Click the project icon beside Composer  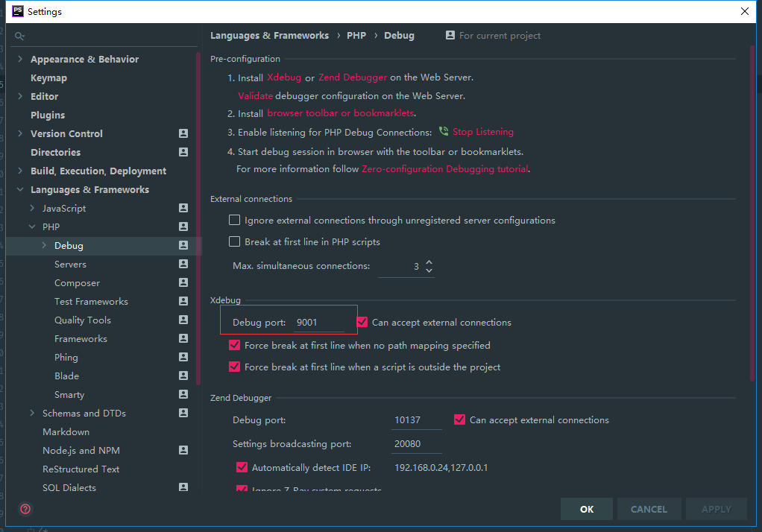pos(183,282)
